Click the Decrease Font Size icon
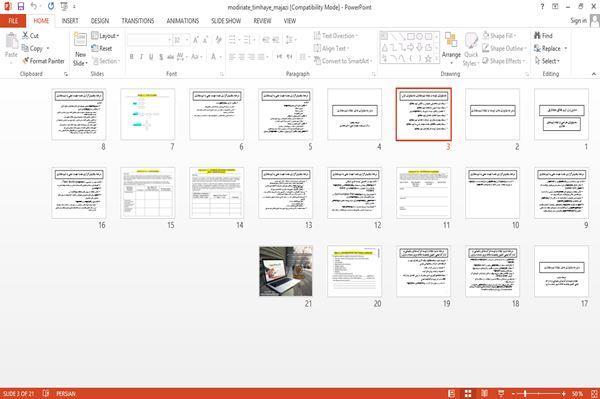Viewport: 600px width, 399px height. pos(206,40)
